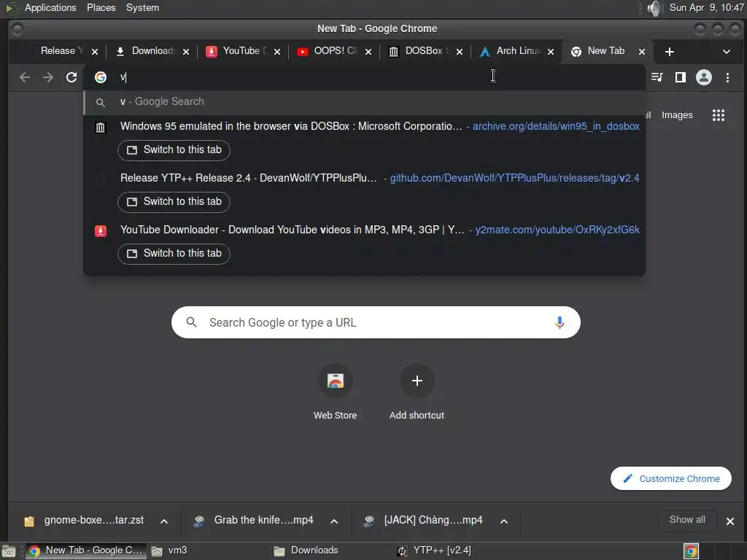Image resolution: width=747 pixels, height=560 pixels.
Task: Open the Images link
Action: coord(677,114)
